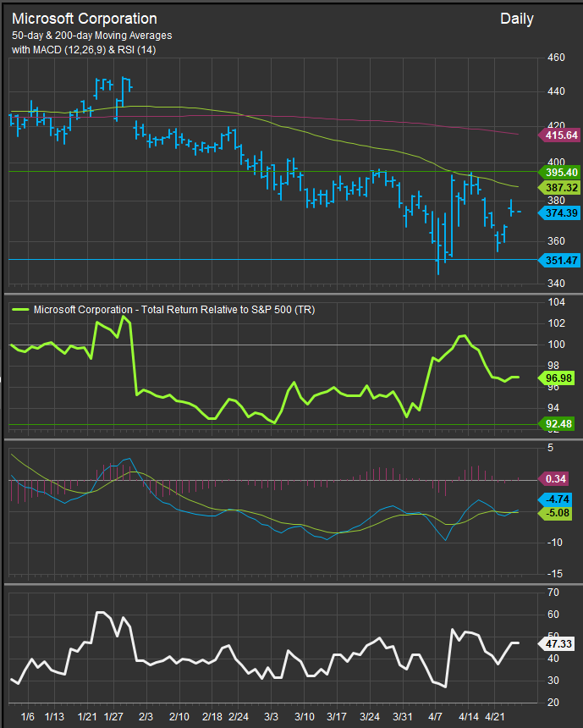
Task: Click the 1/27 date axis label
Action: (113, 716)
